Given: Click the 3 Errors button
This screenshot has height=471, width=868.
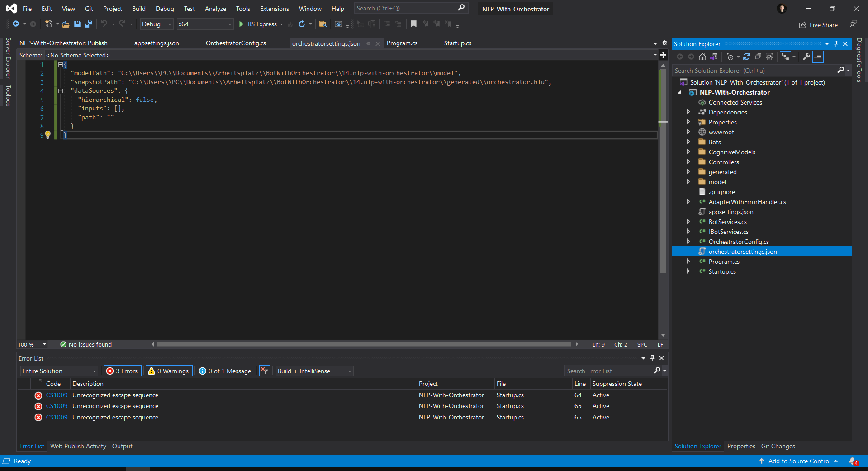Looking at the screenshot, I should pos(122,371).
